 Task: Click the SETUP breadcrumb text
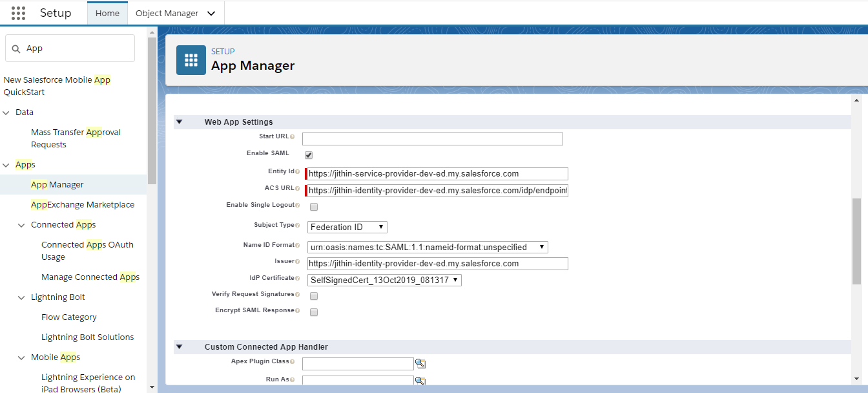click(223, 52)
